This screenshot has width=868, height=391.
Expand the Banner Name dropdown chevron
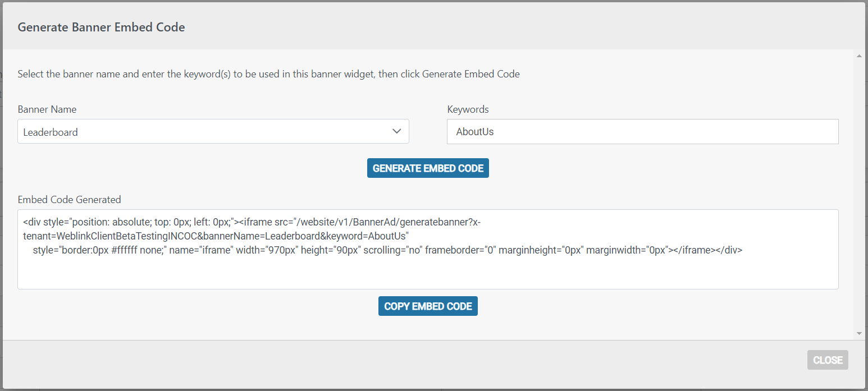pos(396,131)
